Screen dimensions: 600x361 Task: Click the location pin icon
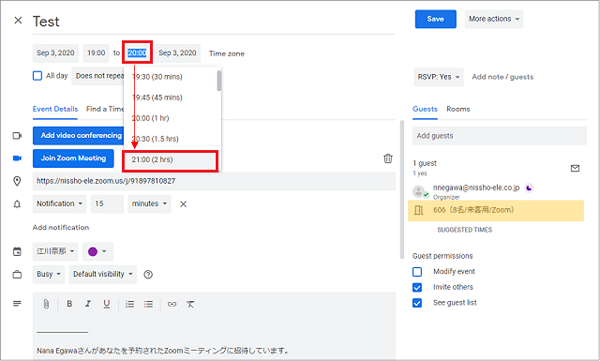pos(17,181)
